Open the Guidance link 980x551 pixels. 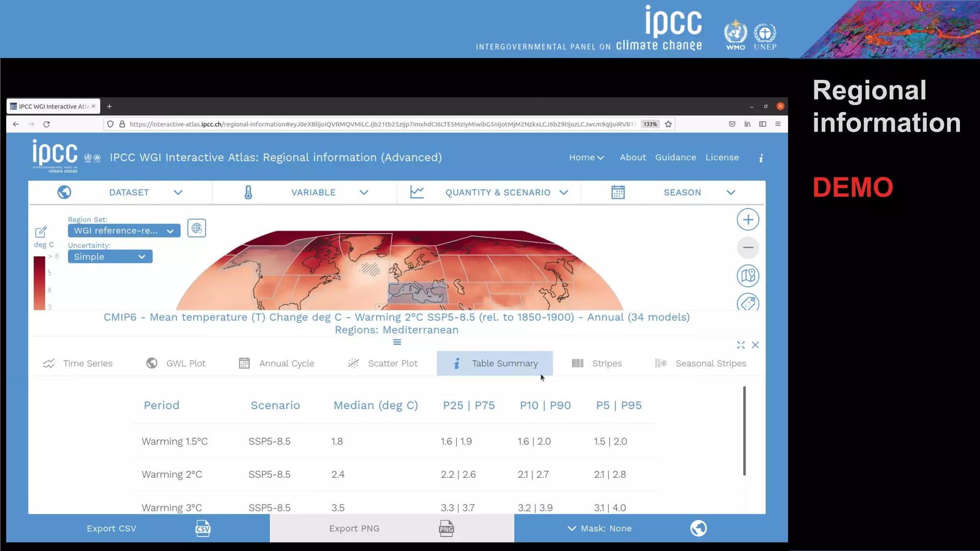point(675,157)
